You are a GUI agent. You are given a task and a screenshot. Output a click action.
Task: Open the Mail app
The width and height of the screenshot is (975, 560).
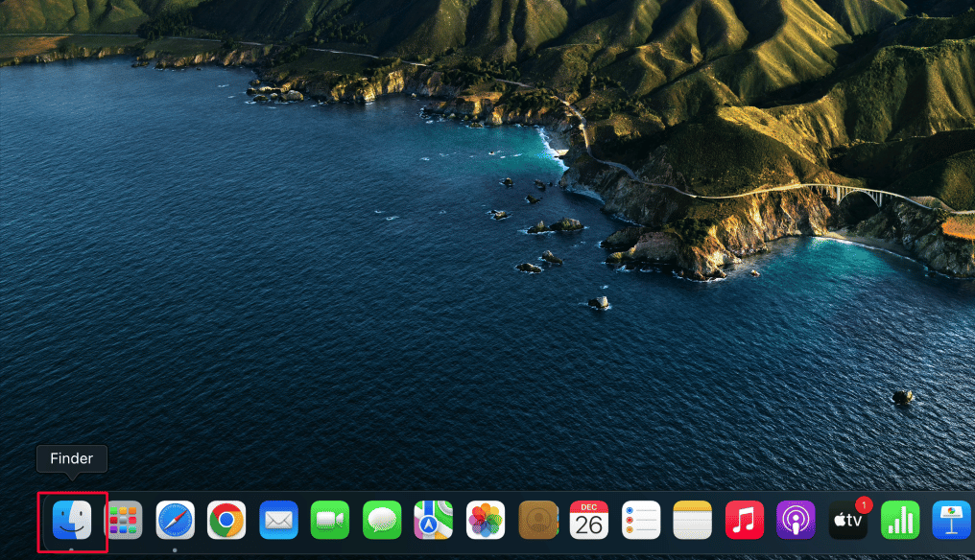coord(278,520)
